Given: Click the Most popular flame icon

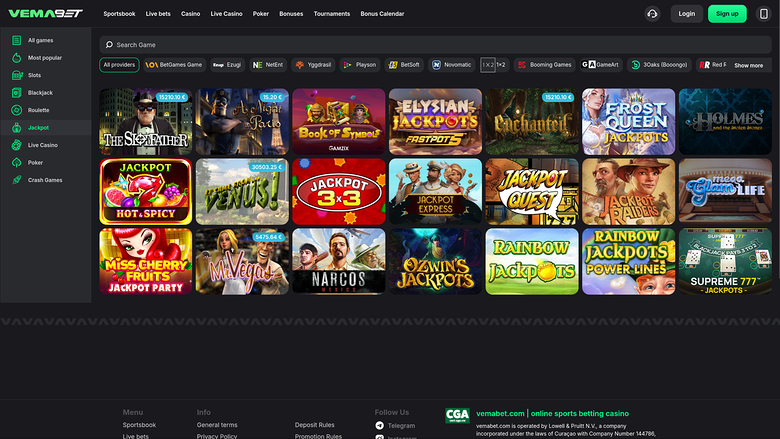Looking at the screenshot, I should click(16, 58).
